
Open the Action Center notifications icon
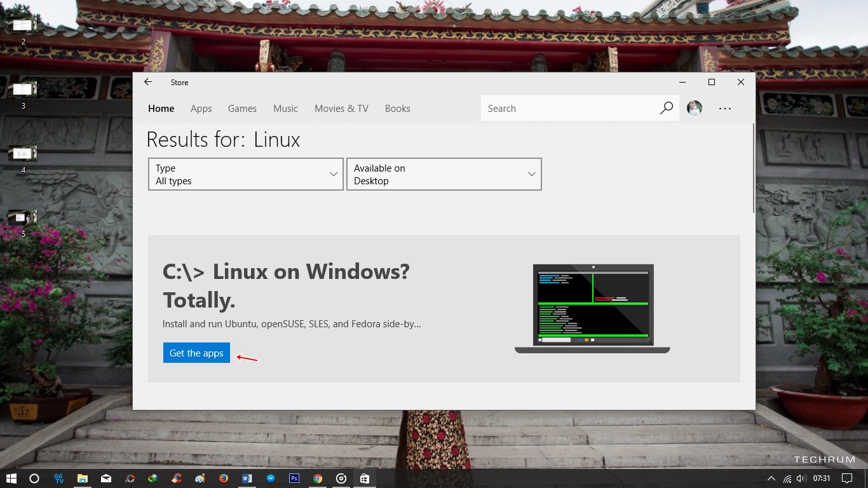click(x=846, y=478)
